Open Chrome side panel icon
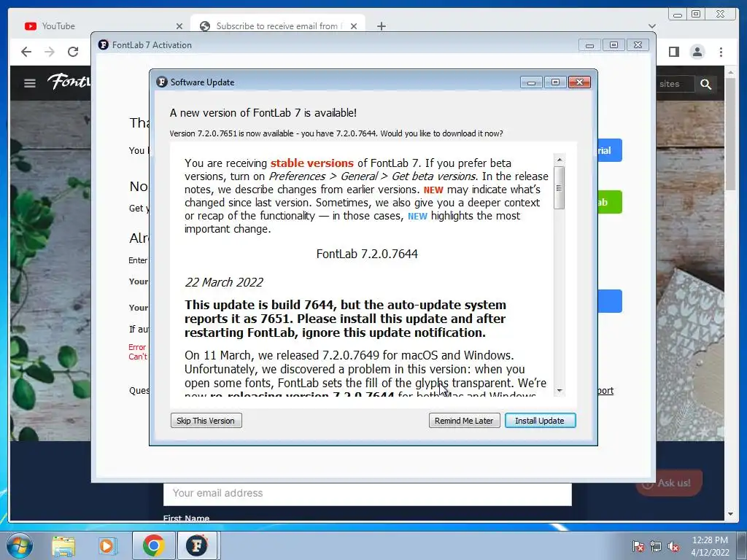 pyautogui.click(x=673, y=52)
